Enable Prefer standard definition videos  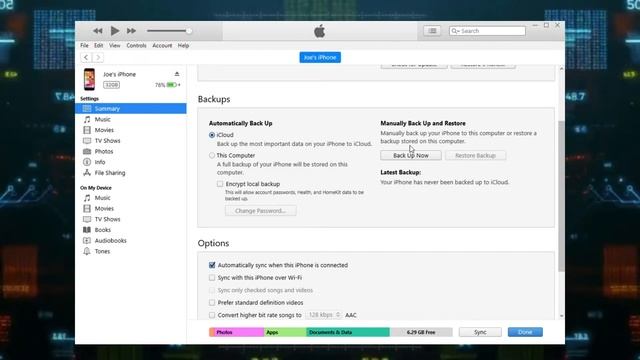pos(212,302)
